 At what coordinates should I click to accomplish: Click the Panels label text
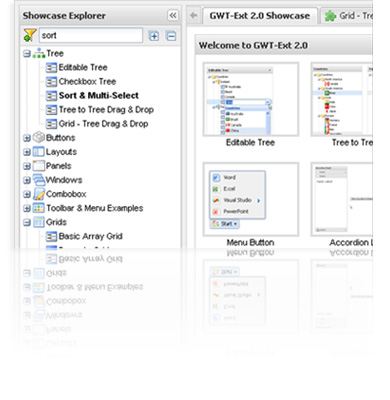[x=59, y=166]
